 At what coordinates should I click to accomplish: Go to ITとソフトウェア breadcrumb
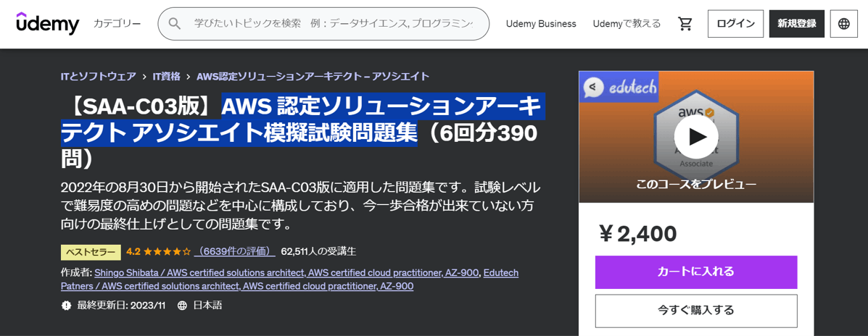(99, 76)
